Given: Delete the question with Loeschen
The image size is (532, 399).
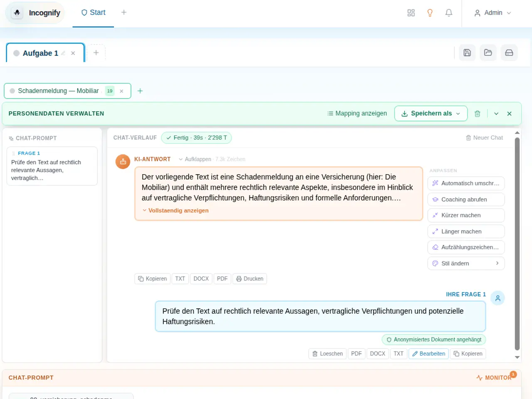Looking at the screenshot, I should coord(328,354).
